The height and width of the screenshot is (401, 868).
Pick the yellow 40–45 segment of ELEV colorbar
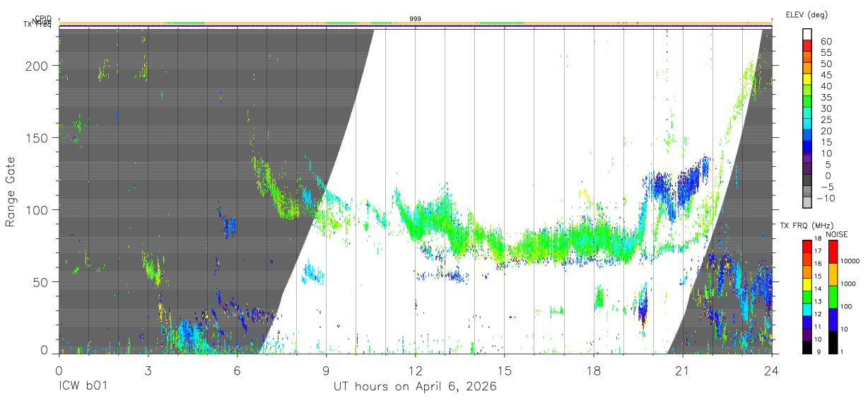coord(808,79)
